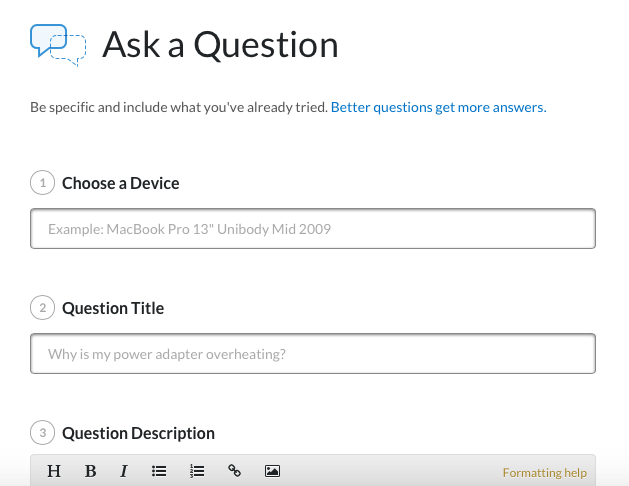629x486 pixels.
Task: Click the step 3 circle badge
Action: coord(43,433)
